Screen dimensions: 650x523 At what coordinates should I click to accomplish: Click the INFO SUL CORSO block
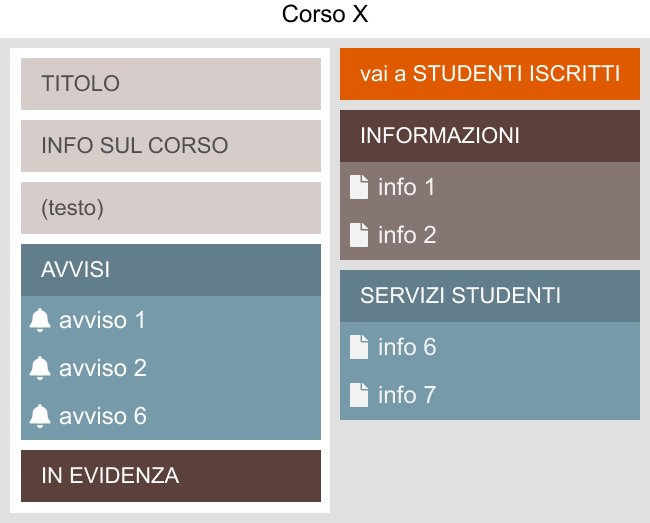[x=171, y=146]
